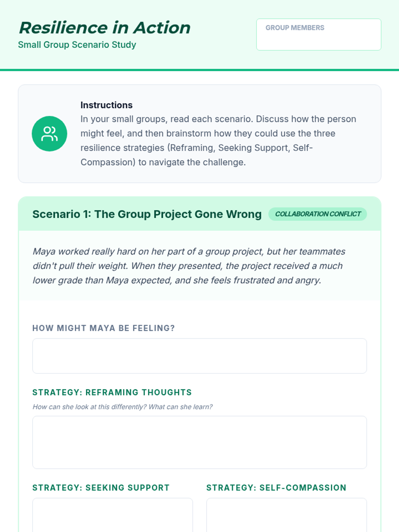The image size is (399, 532).
Task: Click the green divider line under header
Action: (x=199, y=70)
